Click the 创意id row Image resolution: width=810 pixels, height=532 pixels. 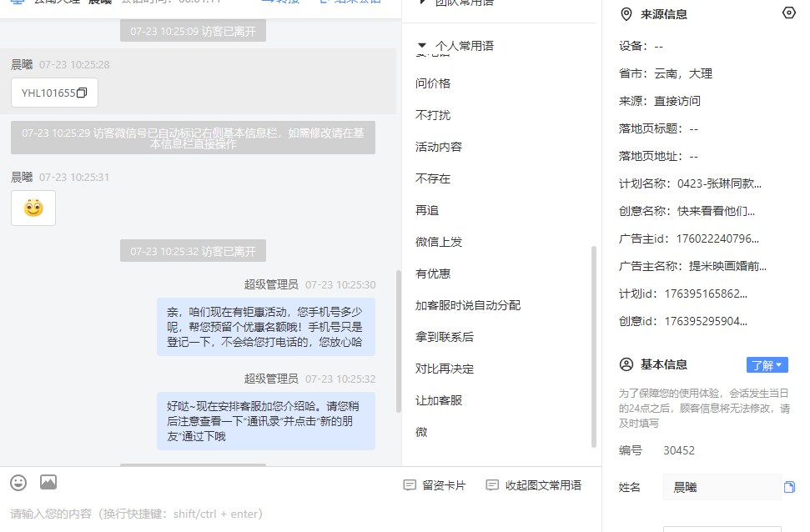(x=683, y=321)
